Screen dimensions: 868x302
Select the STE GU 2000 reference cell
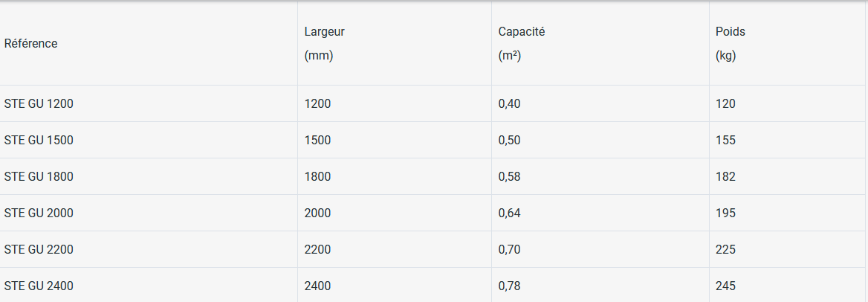point(39,213)
